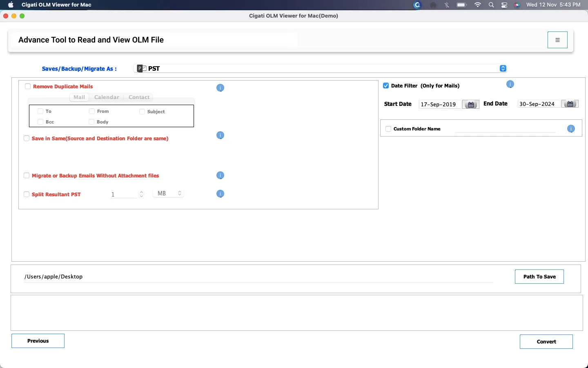Uncheck the Date Filter checkbox
588x368 pixels.
point(386,86)
